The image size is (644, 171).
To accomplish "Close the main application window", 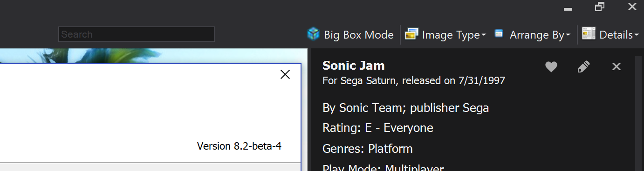I will point(632,7).
